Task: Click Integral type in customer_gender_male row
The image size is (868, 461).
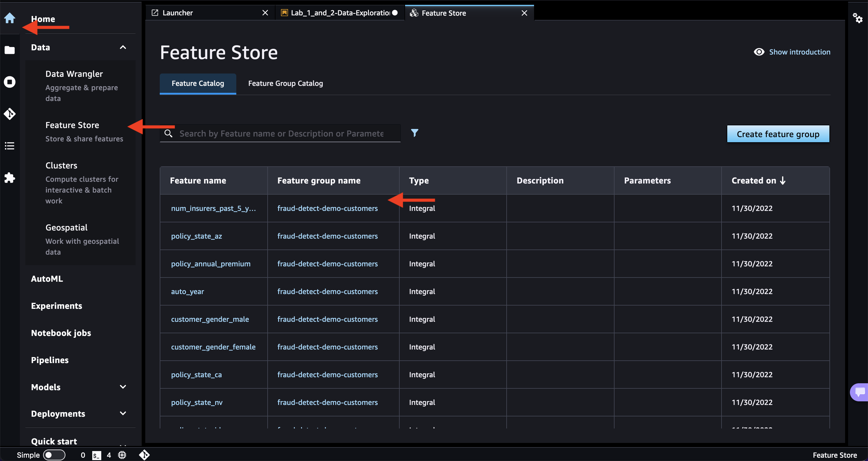Action: pyautogui.click(x=422, y=319)
